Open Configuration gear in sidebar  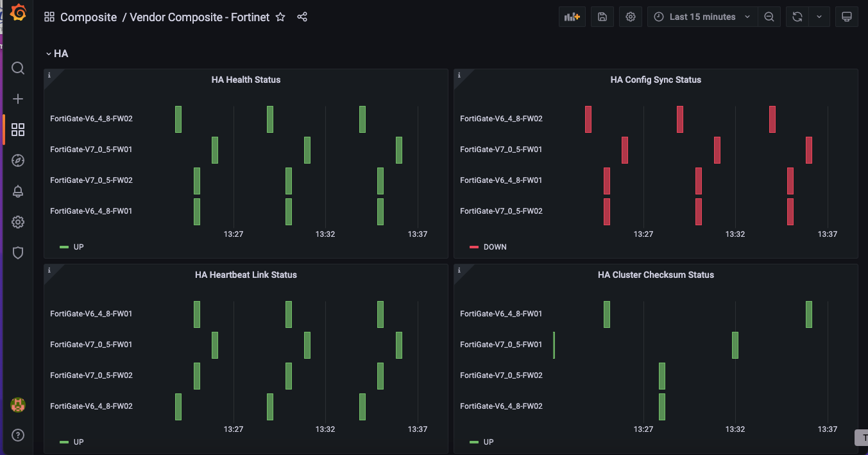(x=18, y=222)
